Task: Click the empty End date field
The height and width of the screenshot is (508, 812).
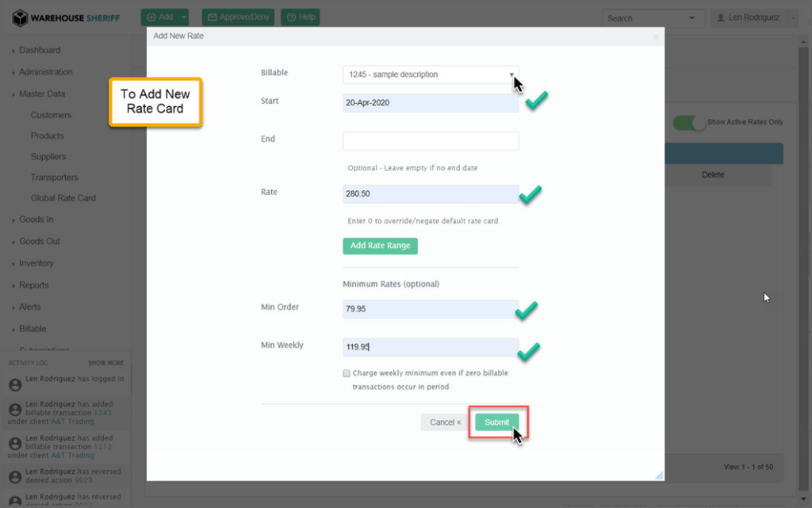Action: coord(431,141)
